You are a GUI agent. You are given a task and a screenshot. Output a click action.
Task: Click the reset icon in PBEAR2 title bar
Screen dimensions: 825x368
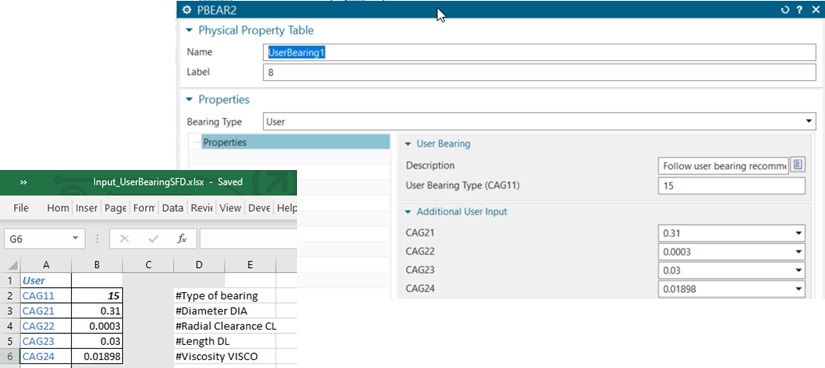coord(785,10)
